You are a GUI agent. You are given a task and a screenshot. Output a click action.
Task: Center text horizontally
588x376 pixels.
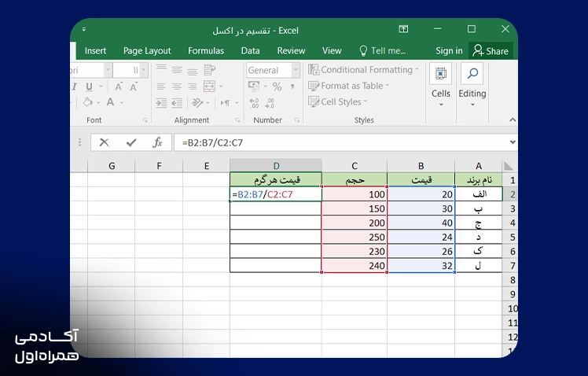point(177,87)
